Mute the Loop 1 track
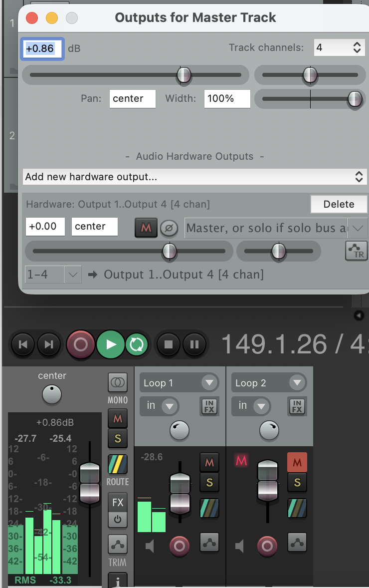Image resolution: width=369 pixels, height=588 pixels. click(x=209, y=462)
